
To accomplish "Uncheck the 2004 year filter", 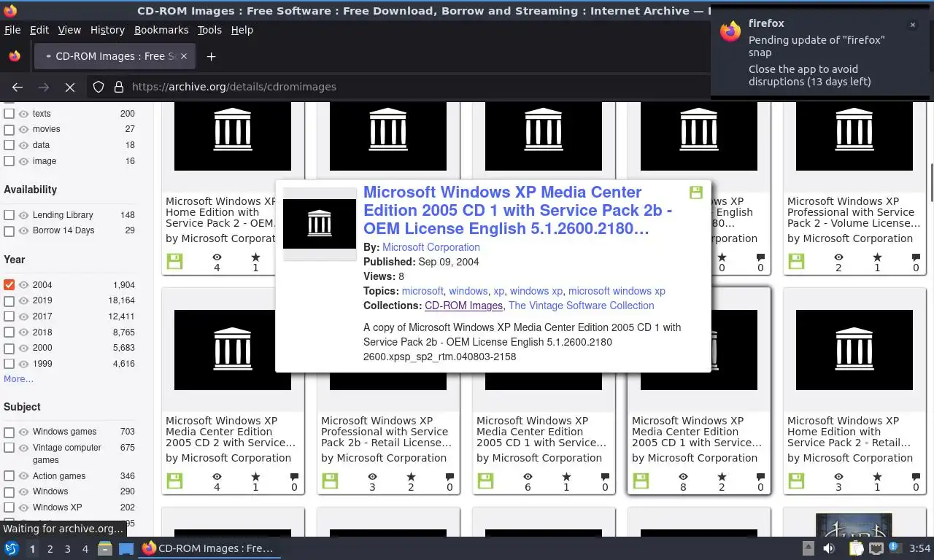I will click(x=9, y=285).
